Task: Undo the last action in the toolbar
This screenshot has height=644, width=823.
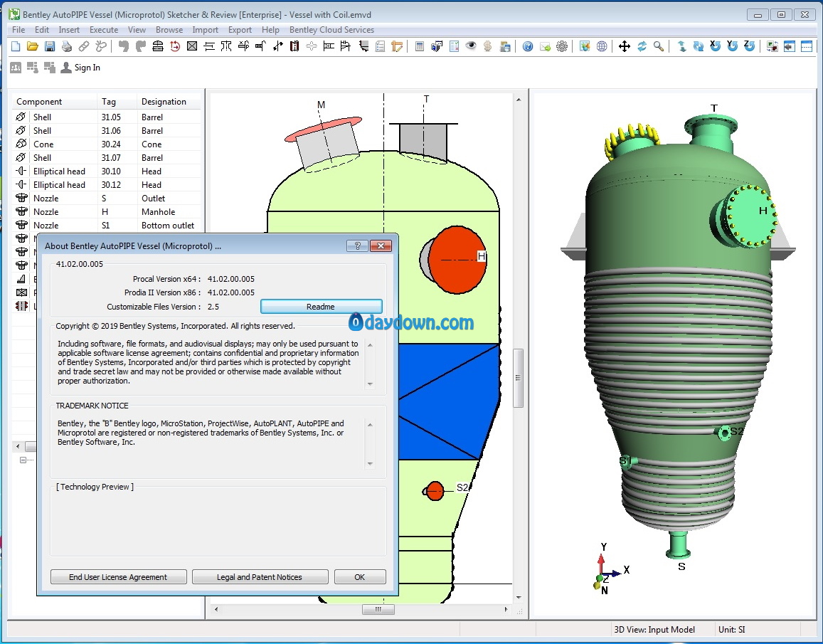Action: pos(124,47)
